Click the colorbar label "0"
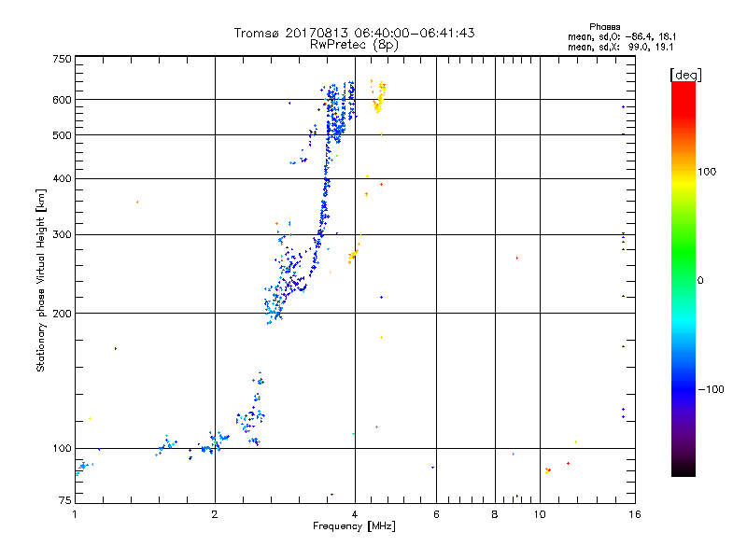The height and width of the screenshot is (560, 747). 700,281
